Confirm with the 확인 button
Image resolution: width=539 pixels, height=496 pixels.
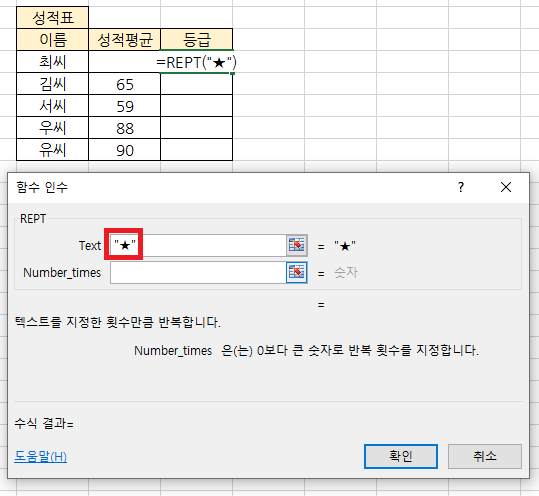pos(401,456)
